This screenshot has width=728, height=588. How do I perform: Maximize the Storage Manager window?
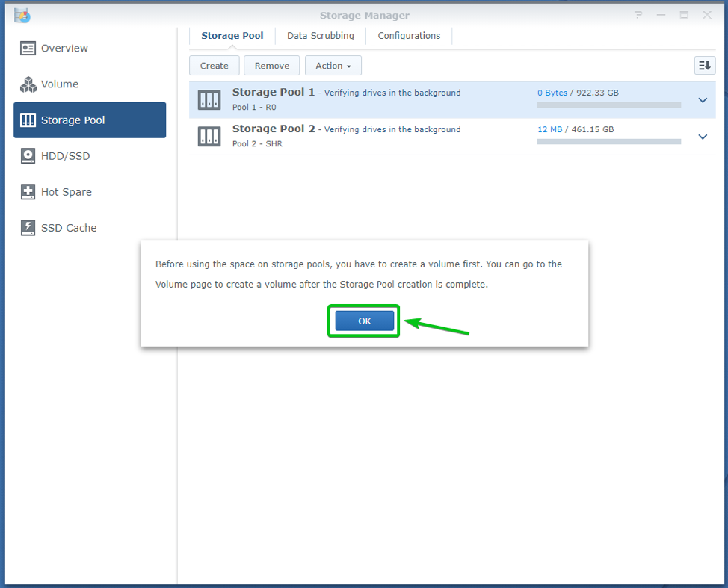[684, 15]
